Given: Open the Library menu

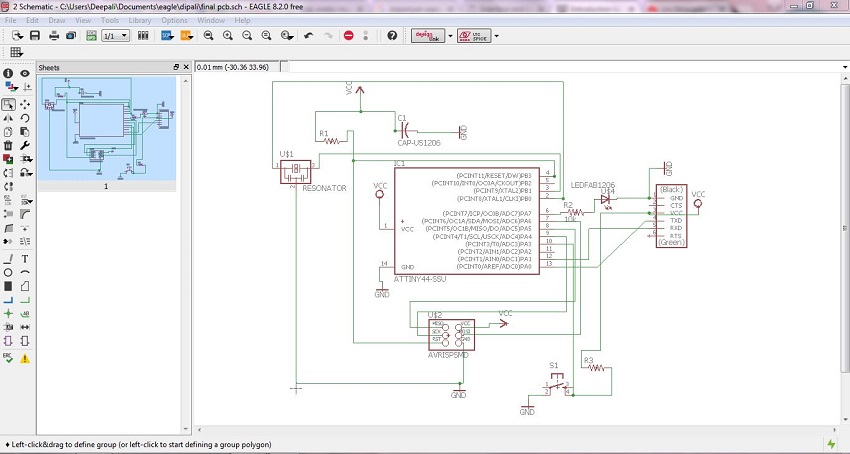Looking at the screenshot, I should (140, 20).
